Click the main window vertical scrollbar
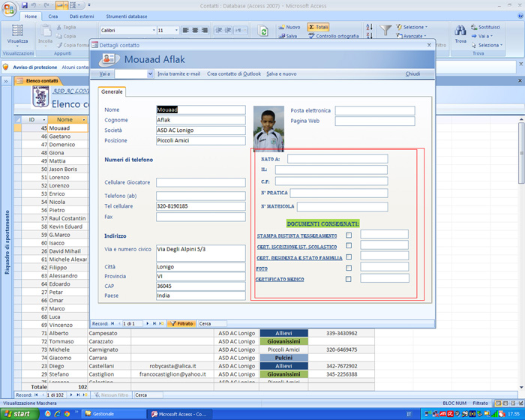The height and width of the screenshot is (420, 525). pos(521,153)
